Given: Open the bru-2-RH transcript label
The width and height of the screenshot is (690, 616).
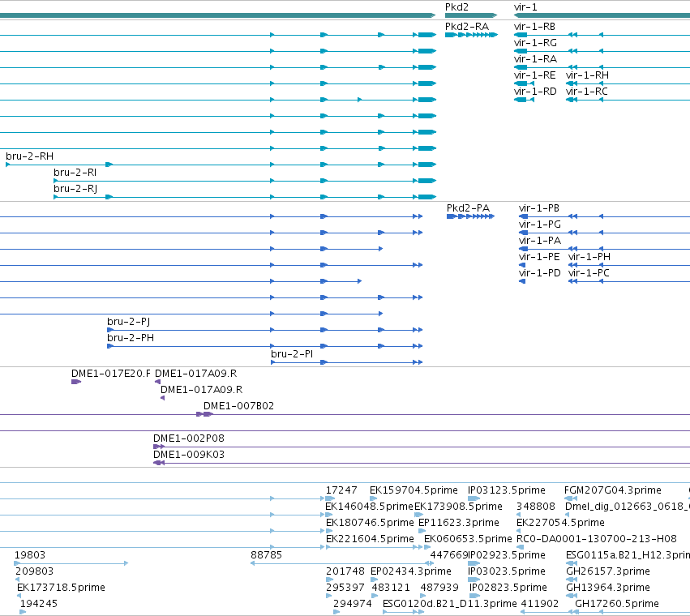Looking at the screenshot, I should point(29,156).
